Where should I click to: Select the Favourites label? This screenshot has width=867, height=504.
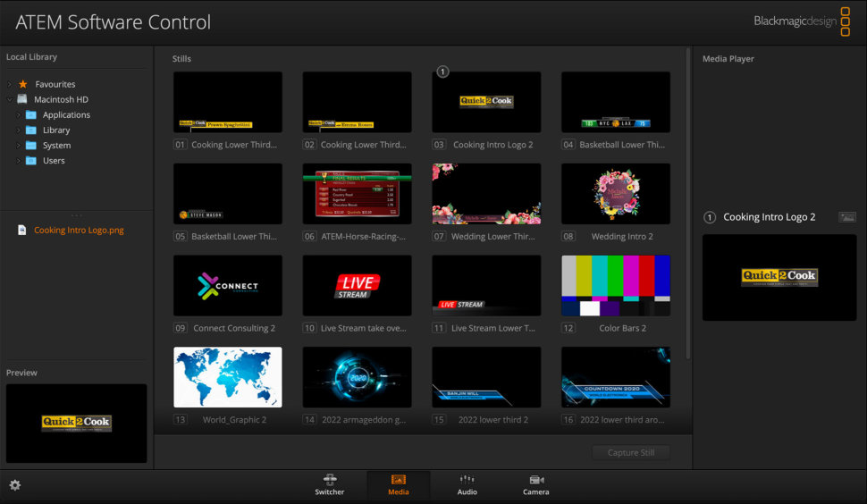click(55, 84)
